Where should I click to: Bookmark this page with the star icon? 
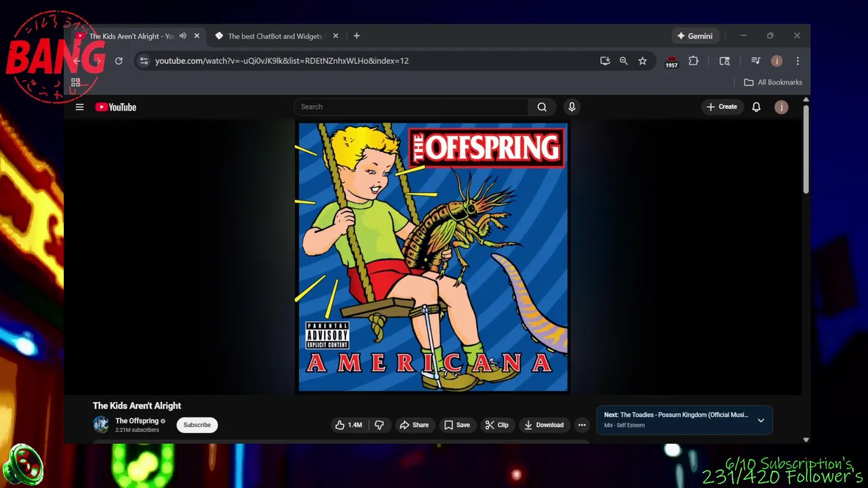(x=642, y=61)
